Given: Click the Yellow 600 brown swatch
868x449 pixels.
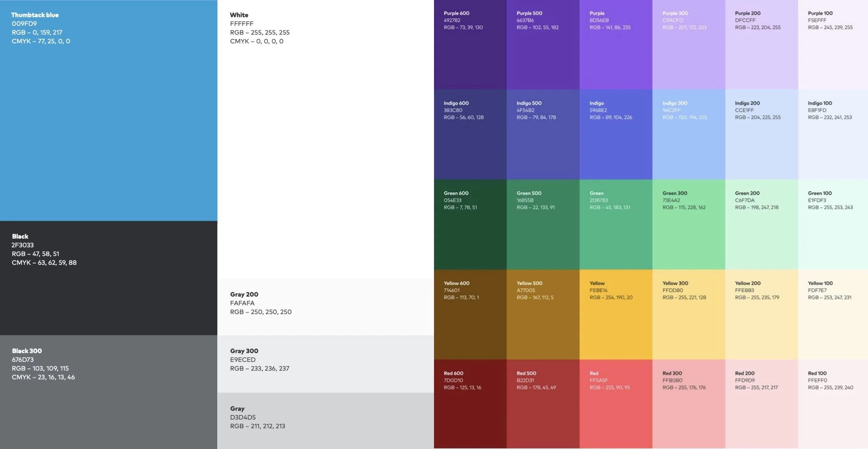Looking at the screenshot, I should pyautogui.click(x=470, y=323).
